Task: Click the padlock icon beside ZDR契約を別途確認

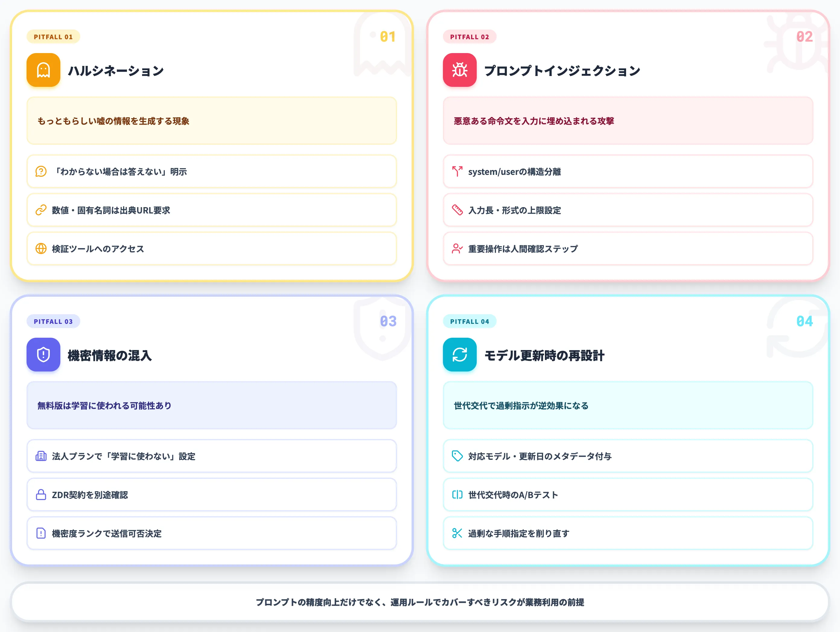Action: (41, 495)
